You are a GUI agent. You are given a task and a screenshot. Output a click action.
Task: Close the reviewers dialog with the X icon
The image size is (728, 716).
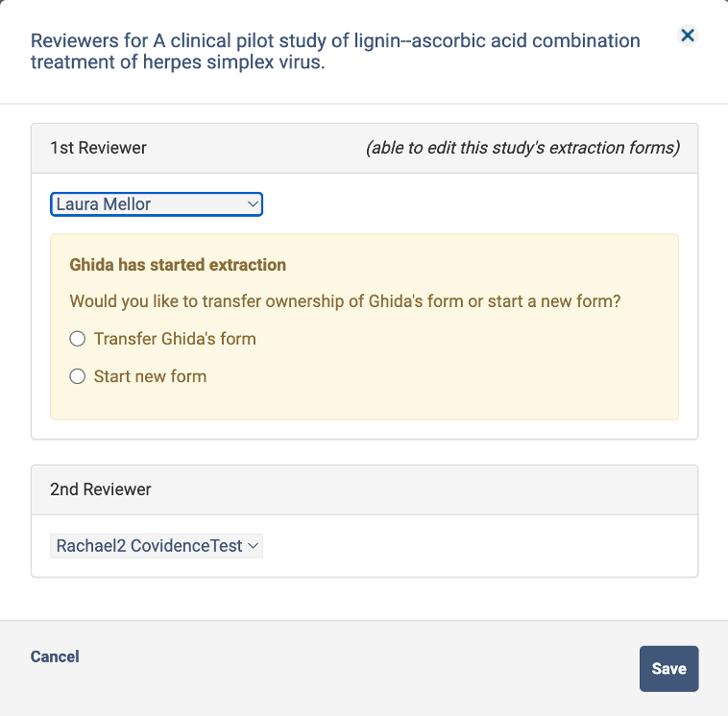click(x=688, y=36)
